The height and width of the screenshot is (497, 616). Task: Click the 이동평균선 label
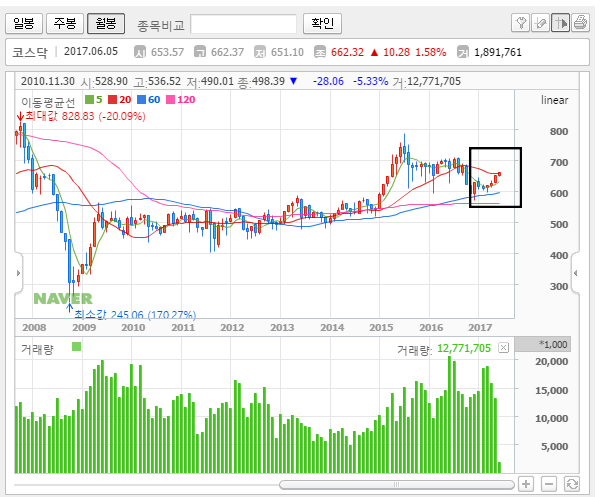click(48, 103)
